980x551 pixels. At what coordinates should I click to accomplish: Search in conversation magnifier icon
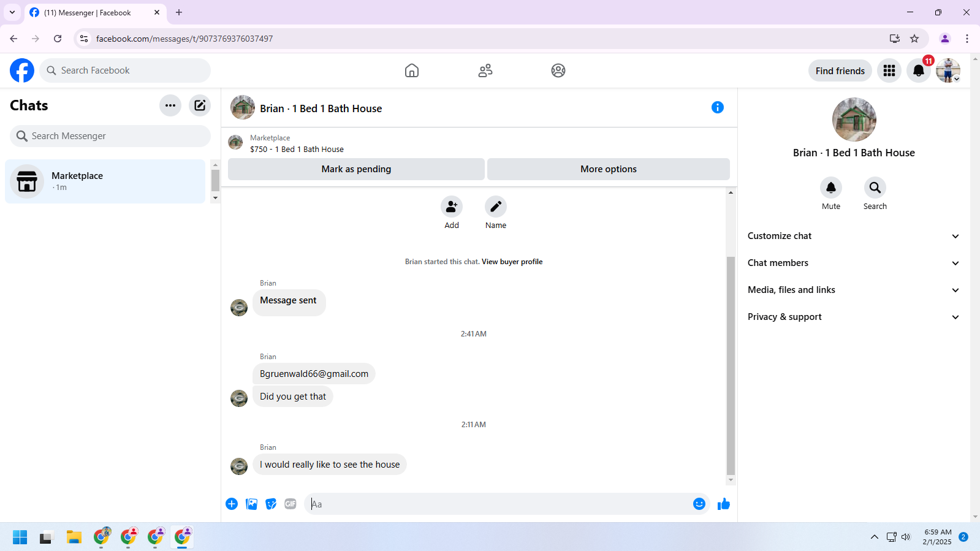(875, 188)
